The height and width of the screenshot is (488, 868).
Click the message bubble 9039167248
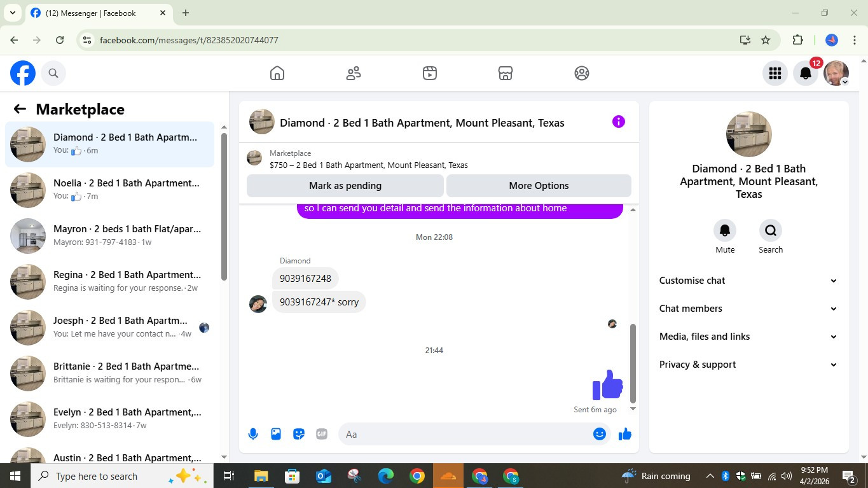[x=305, y=278]
